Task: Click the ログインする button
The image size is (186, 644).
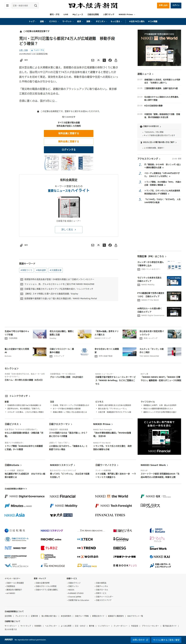Action: [x=69, y=150]
